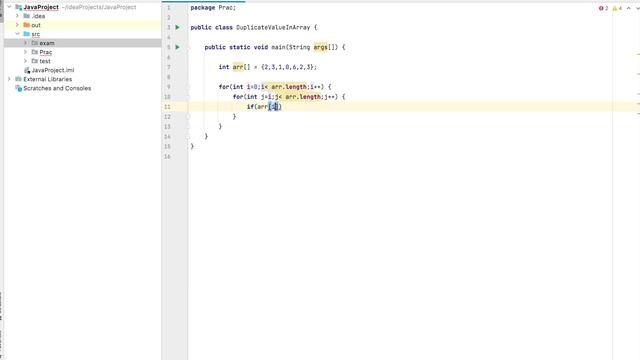640x360 pixels.
Task: Click the closing brace on line 15
Action: tap(192, 146)
